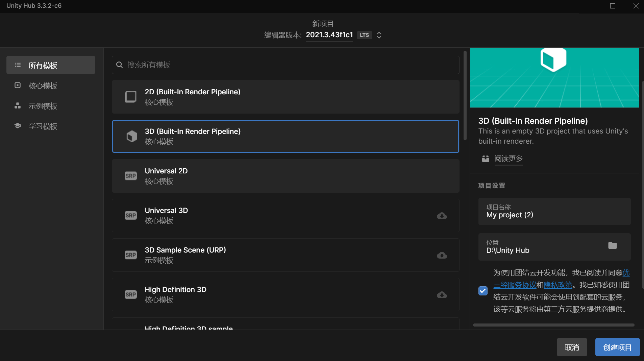Click the SRP icon for Universal 3D

click(x=131, y=215)
